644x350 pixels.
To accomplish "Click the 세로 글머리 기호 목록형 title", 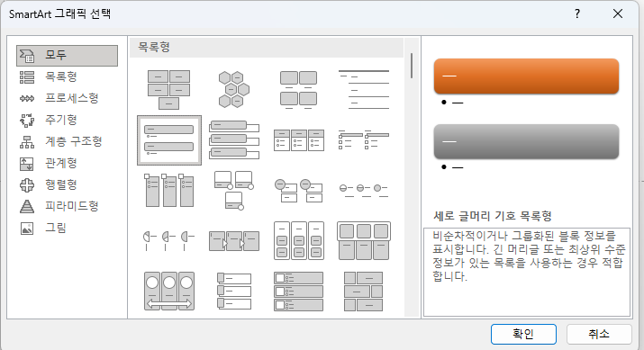I will coord(493,216).
